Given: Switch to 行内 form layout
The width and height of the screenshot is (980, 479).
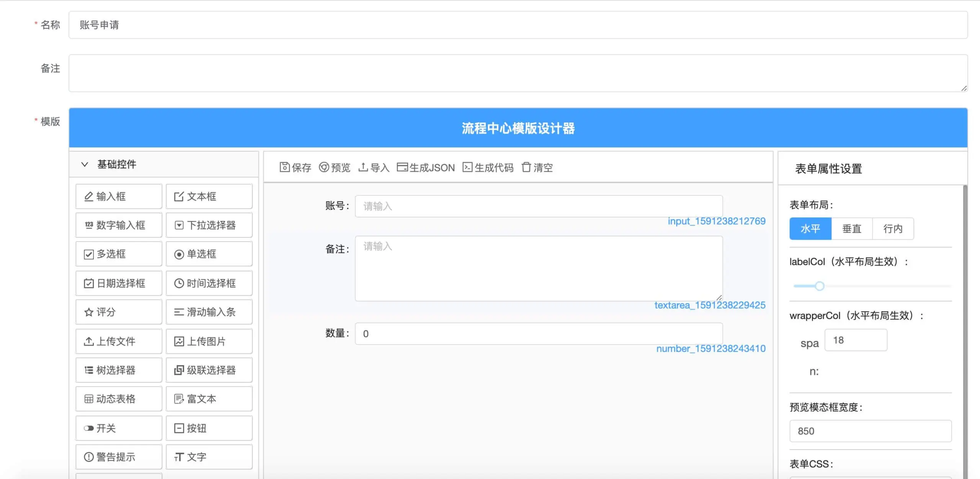Looking at the screenshot, I should pos(893,229).
